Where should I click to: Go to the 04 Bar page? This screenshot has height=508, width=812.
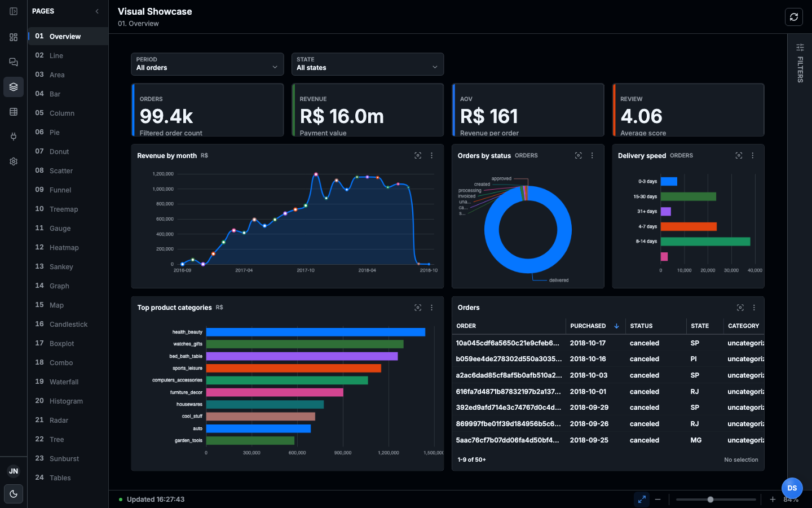pos(68,94)
